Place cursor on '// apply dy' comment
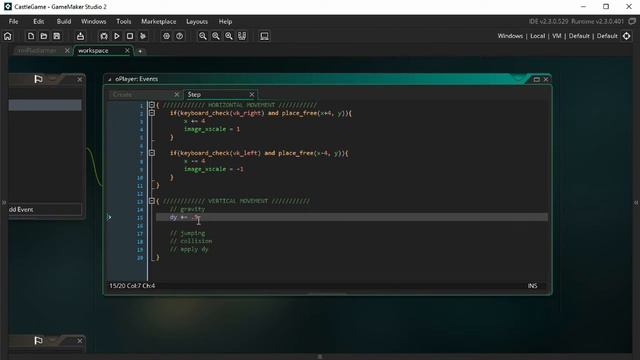 point(189,249)
